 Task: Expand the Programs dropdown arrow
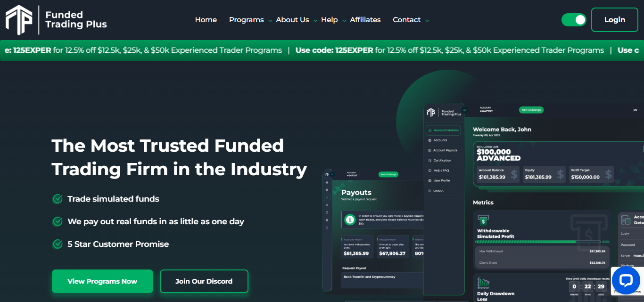coord(270,21)
